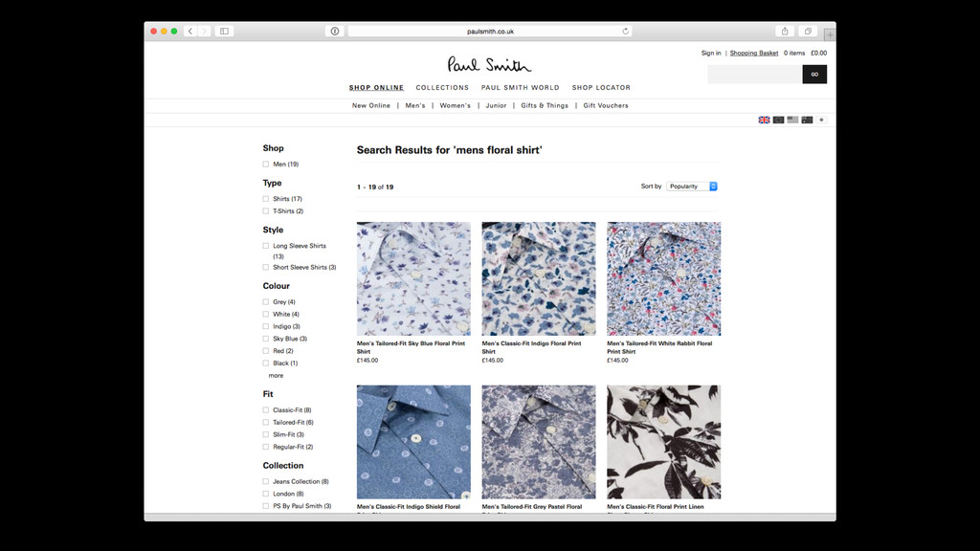This screenshot has height=551, width=980.
Task: Check the Tailored-Fit (6) filter
Action: [x=266, y=422]
